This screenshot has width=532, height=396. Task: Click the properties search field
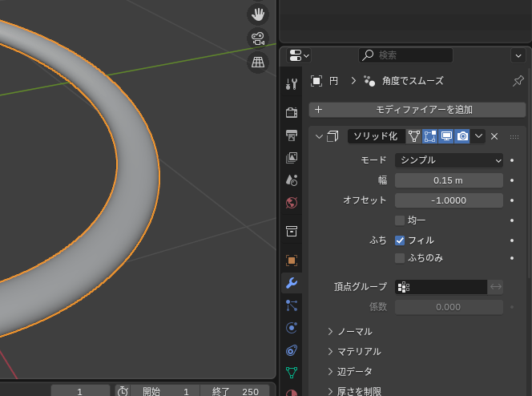coord(405,55)
